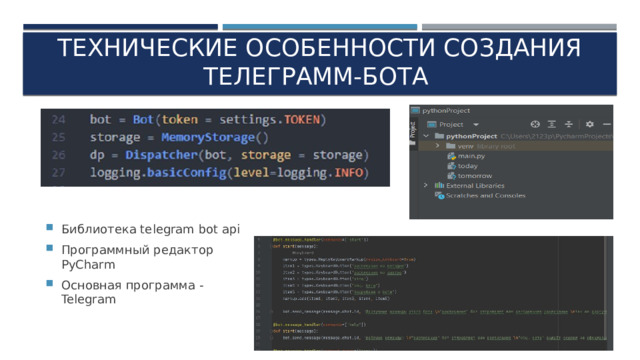Click the venv folder icon
Viewport: 640px width, 360px height.
click(451, 146)
